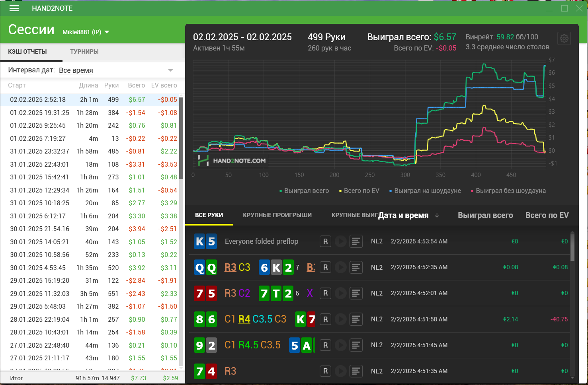The width and height of the screenshot is (588, 385).
Task: Click R replayer button for K5 hand
Action: coord(325,241)
